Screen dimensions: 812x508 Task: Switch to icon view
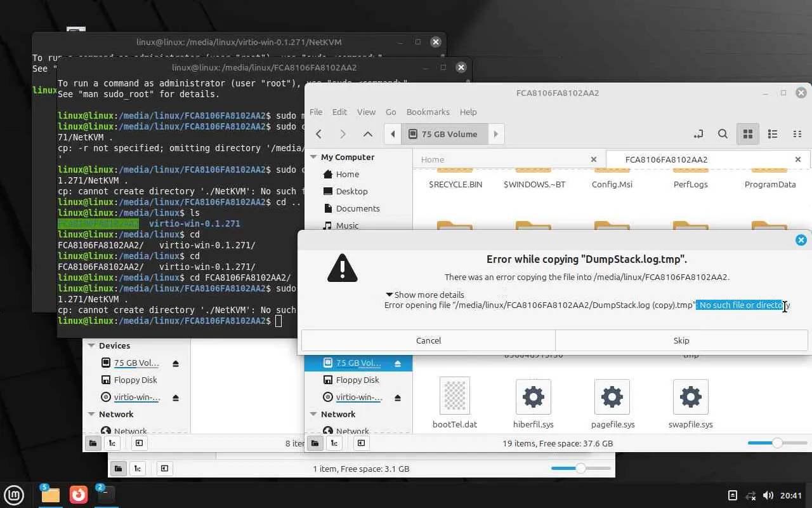coord(748,134)
